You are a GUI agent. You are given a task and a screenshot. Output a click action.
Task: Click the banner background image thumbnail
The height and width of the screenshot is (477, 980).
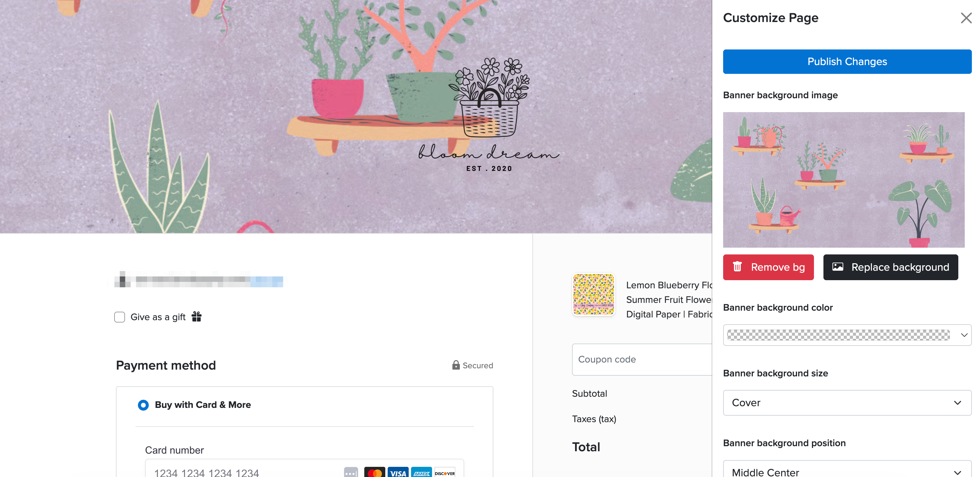click(843, 180)
